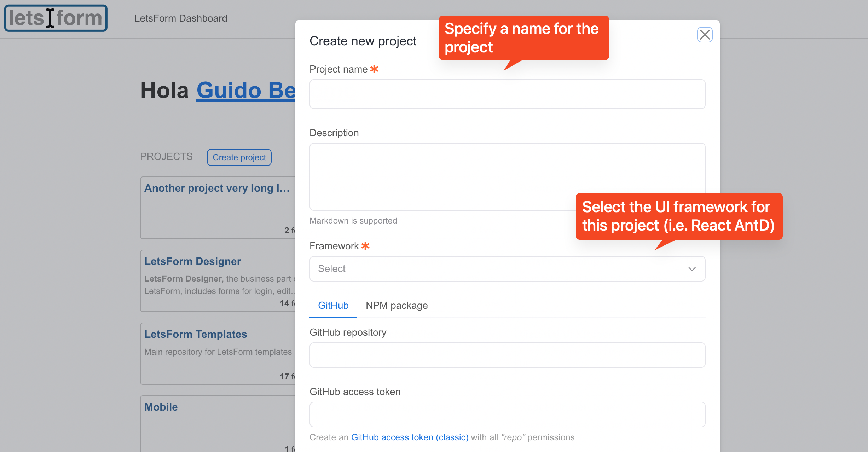Open Another project very long project card
The height and width of the screenshot is (452, 868).
[218, 208]
